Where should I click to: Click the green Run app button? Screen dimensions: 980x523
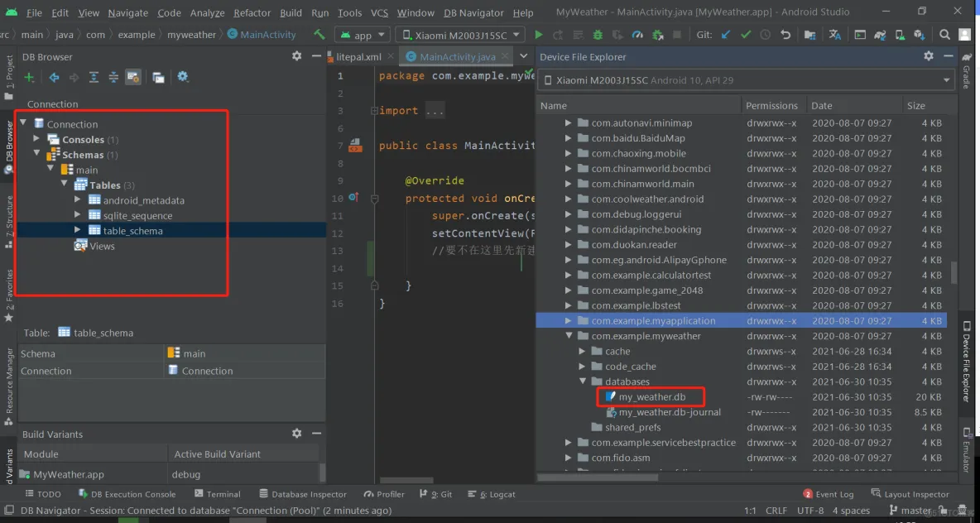[539, 35]
